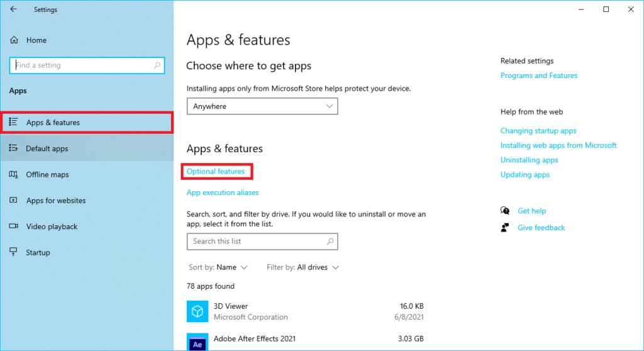The image size is (644, 351).
Task: Open Installing web apps from Microsoft link
Action: click(x=558, y=145)
